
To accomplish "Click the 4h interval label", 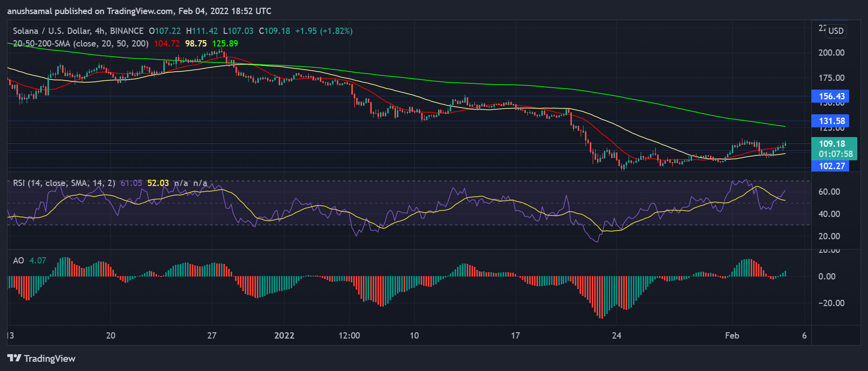I will pos(100,31).
